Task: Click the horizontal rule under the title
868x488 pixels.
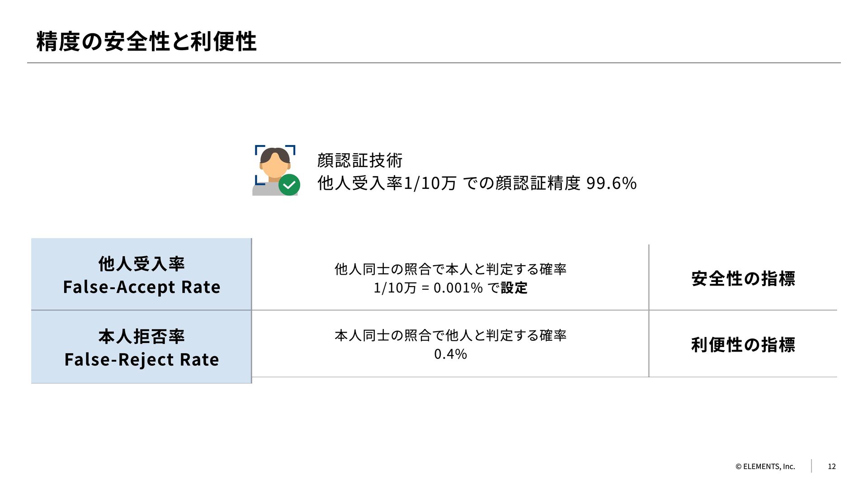Action: click(x=434, y=63)
